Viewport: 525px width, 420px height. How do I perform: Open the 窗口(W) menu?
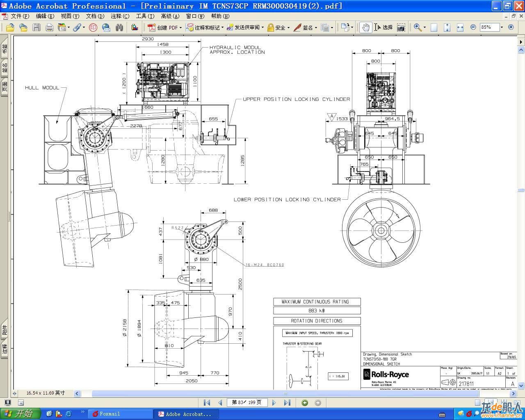(195, 16)
